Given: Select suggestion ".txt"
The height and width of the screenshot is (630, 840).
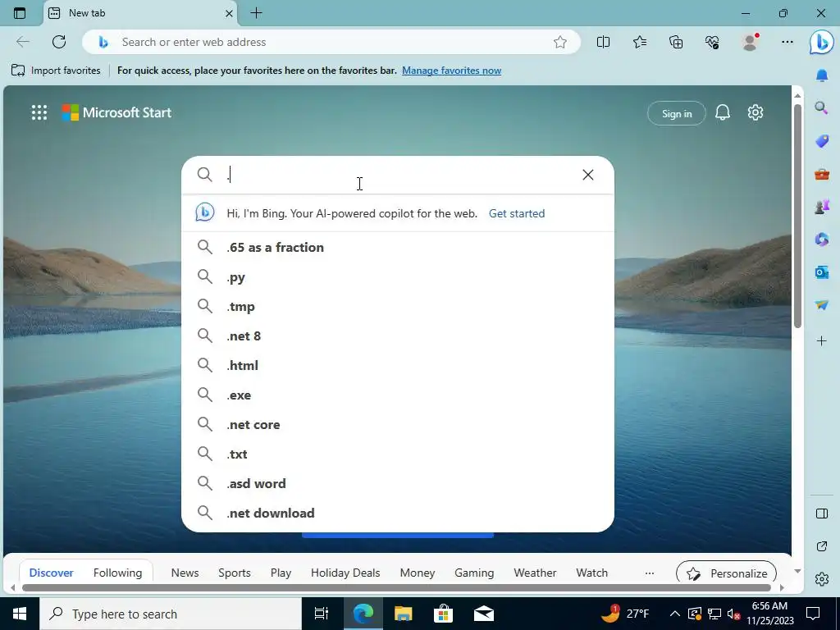Looking at the screenshot, I should pos(398,454).
